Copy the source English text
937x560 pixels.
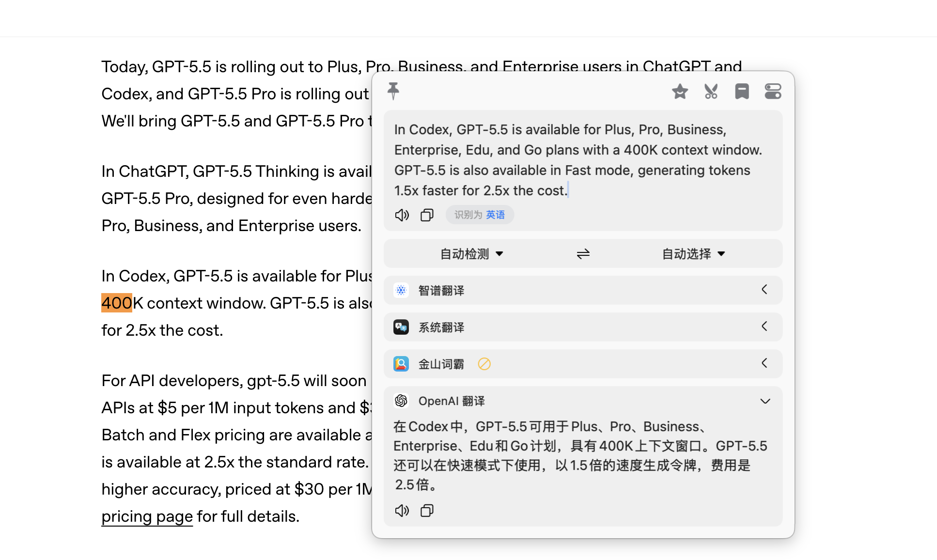427,215
